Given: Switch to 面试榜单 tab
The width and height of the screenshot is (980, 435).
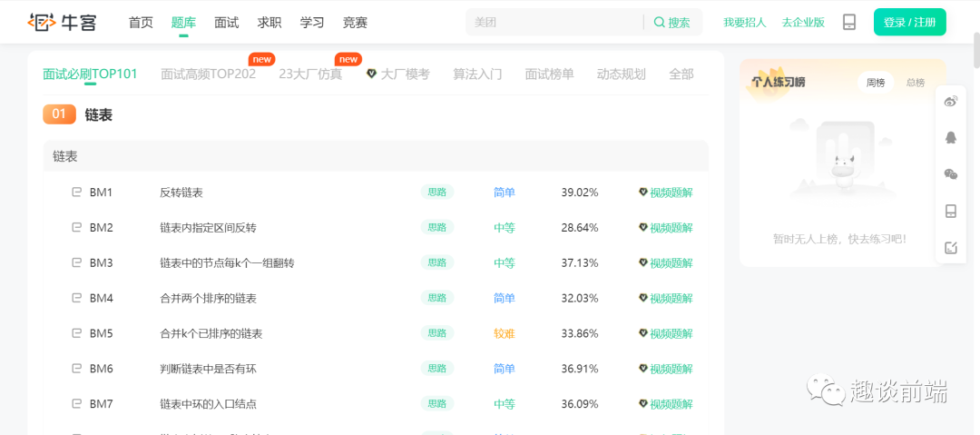Looking at the screenshot, I should click(x=549, y=74).
